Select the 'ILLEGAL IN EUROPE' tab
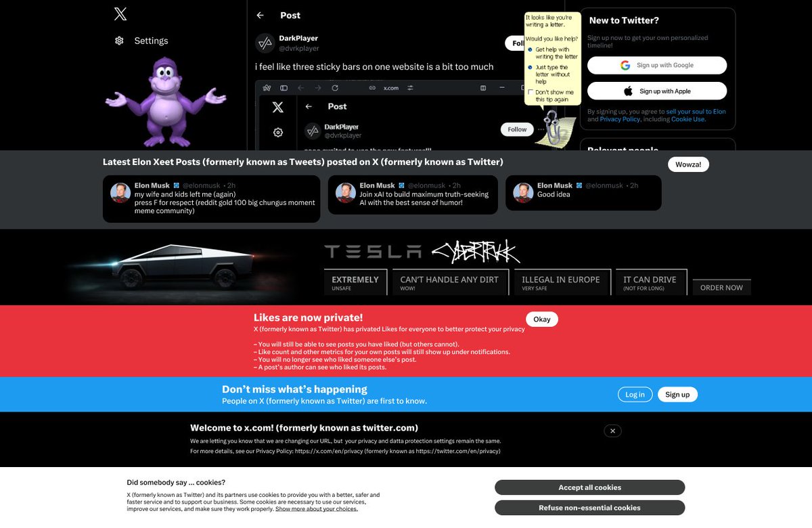Screen dimensions: 812x528 coord(562,282)
